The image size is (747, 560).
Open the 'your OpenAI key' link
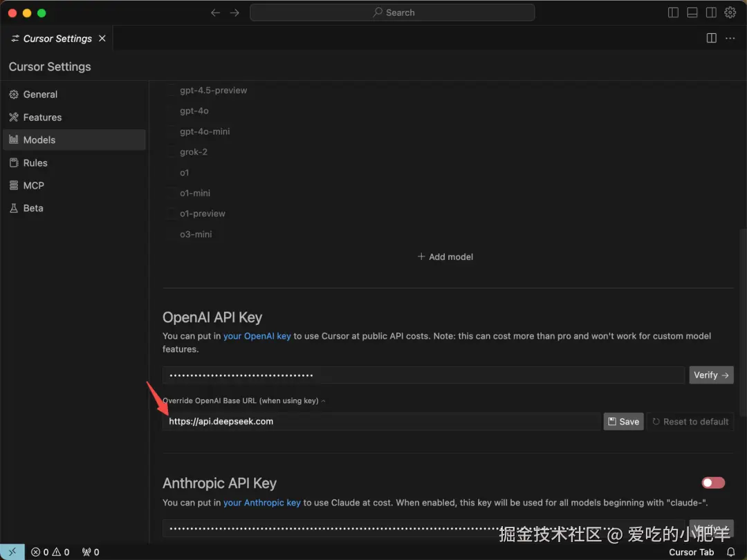point(257,336)
